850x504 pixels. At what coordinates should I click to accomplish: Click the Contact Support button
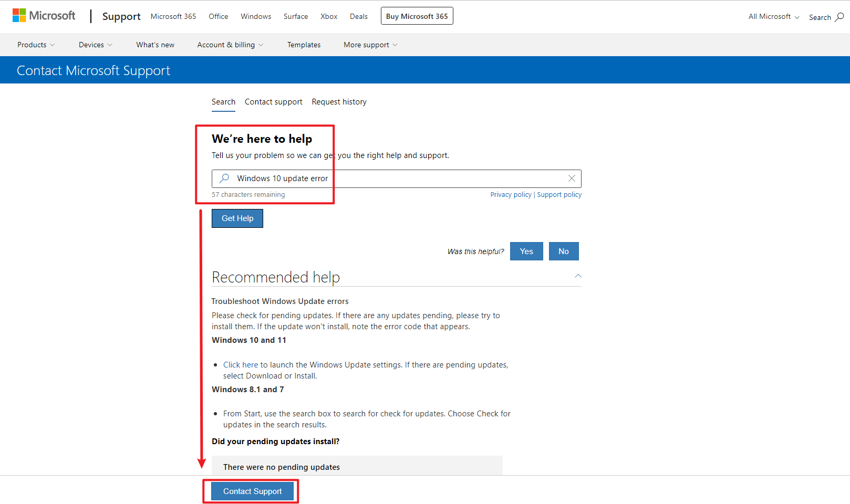pos(252,491)
